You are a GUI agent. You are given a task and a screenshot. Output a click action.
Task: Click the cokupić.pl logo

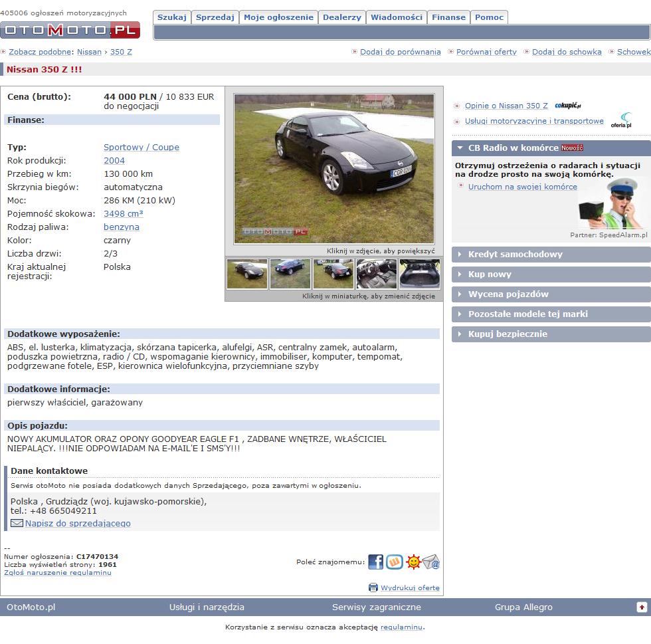point(567,106)
